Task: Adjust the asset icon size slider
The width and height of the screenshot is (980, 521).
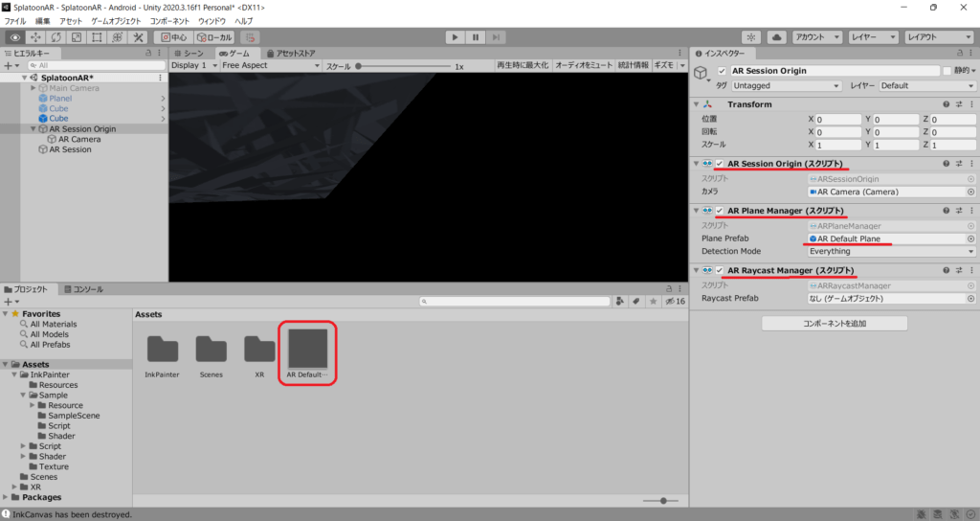Action: click(662, 500)
